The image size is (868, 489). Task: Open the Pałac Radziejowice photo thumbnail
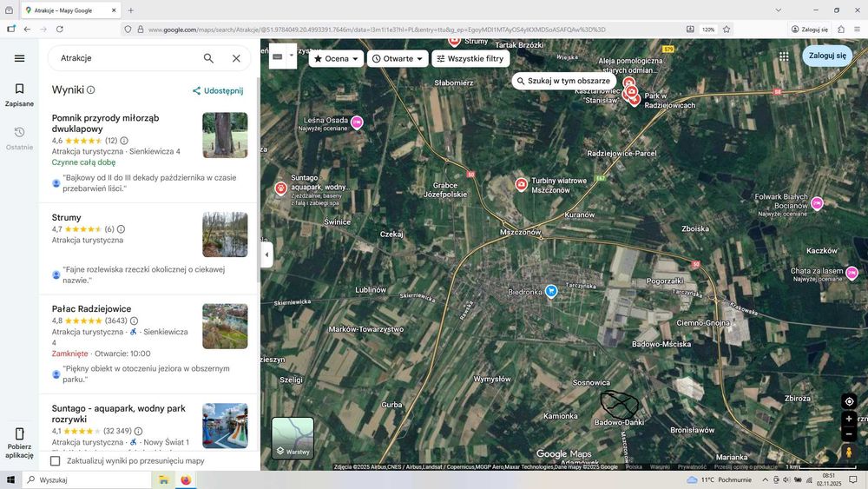225,327
